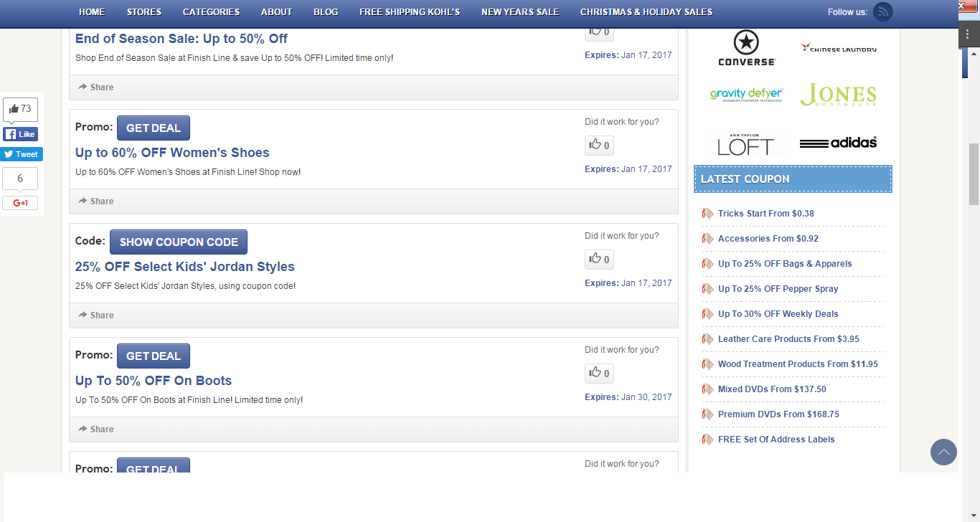980x522 pixels.
Task: Click the page's vertical scrollbar thumb
Action: 974,174
